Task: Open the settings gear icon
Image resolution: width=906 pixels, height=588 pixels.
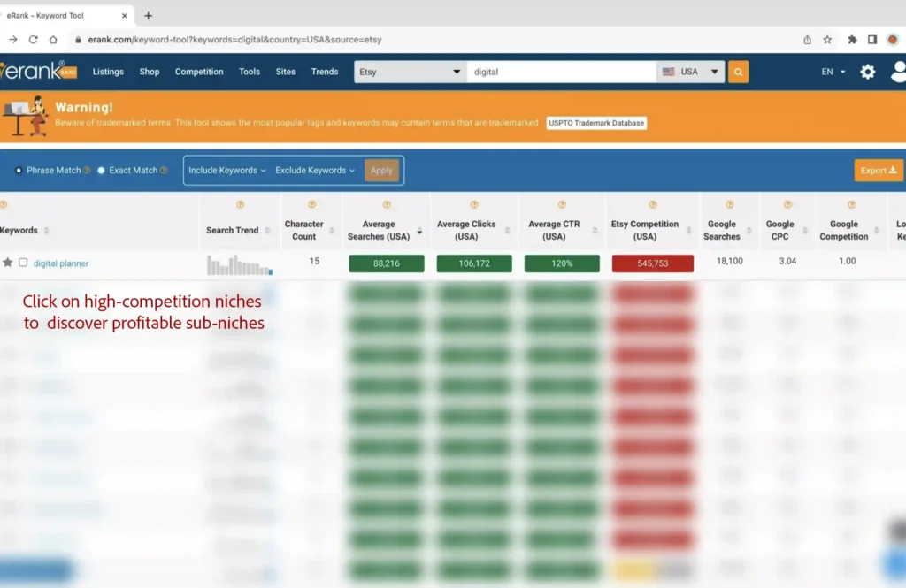Action: [867, 72]
